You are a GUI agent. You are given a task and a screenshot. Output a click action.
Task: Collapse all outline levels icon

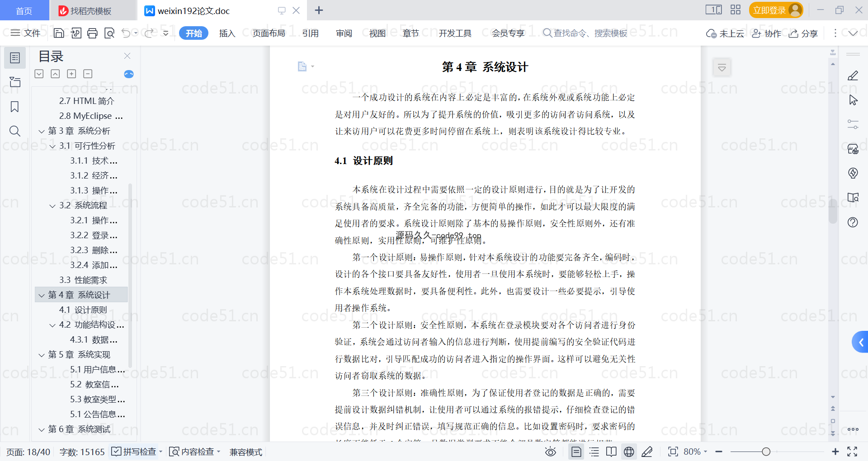(55, 74)
